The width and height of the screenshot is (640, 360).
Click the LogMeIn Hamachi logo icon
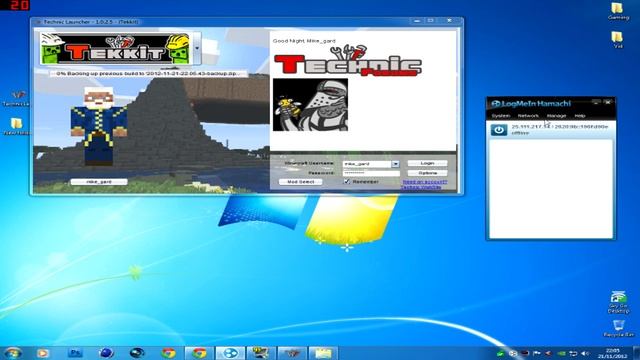click(x=496, y=104)
